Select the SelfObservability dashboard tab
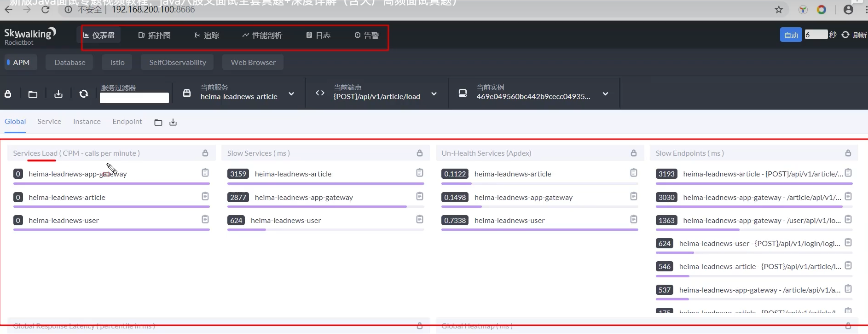868x334 pixels. (x=177, y=63)
